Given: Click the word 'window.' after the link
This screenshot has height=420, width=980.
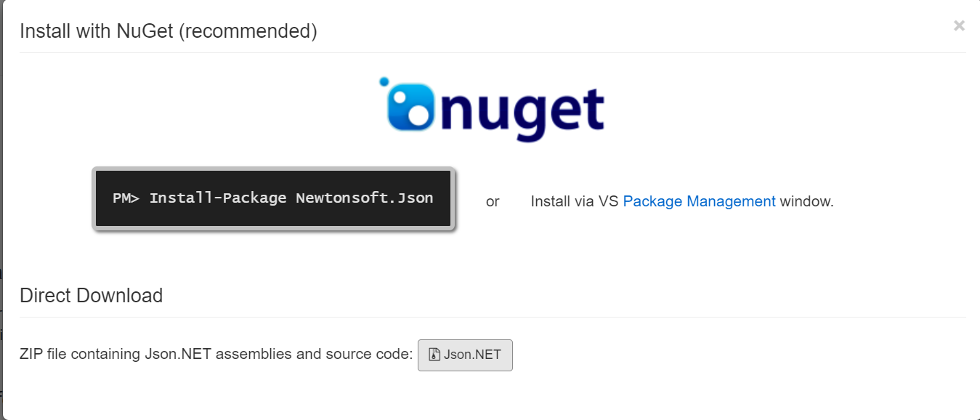Looking at the screenshot, I should [806, 201].
